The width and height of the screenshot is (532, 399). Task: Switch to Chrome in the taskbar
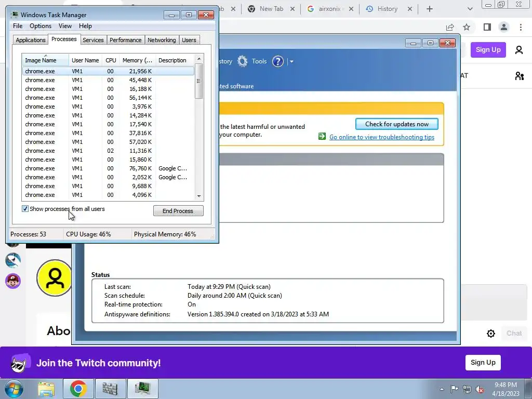click(78, 389)
